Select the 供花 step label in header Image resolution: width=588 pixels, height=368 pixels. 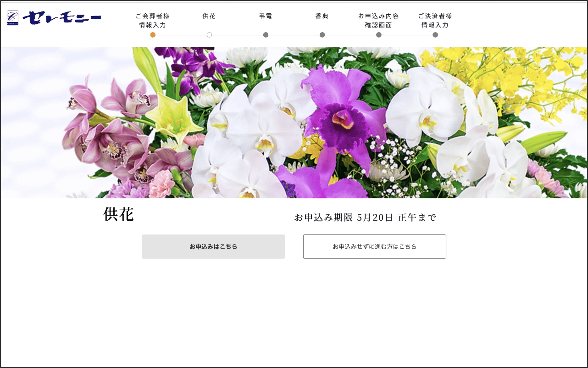[x=209, y=16]
